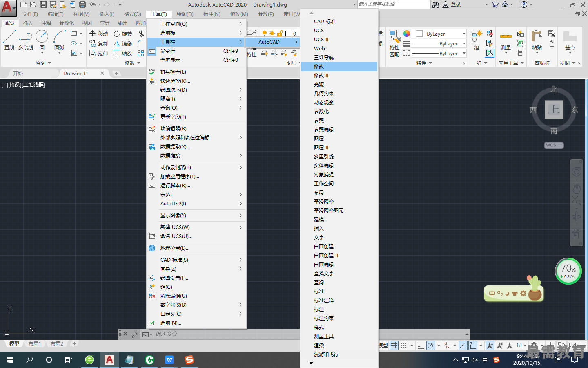Switch to the 布局1 layout tab

[x=35, y=344]
